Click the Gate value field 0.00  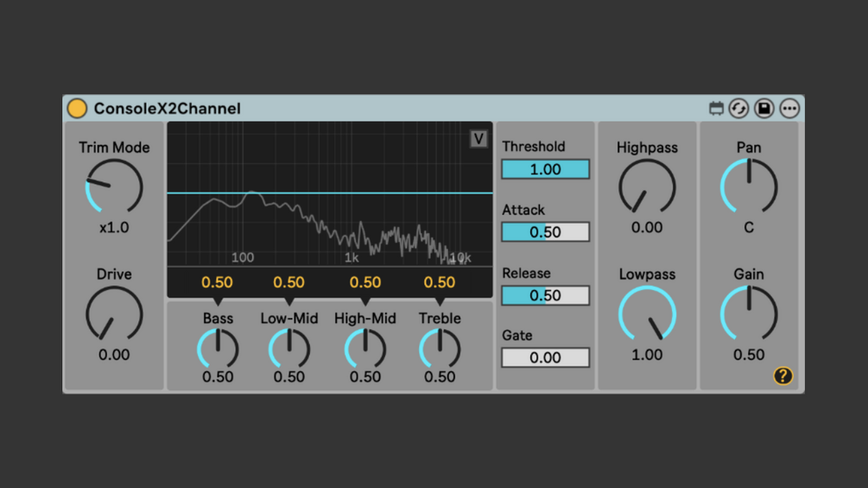(545, 358)
